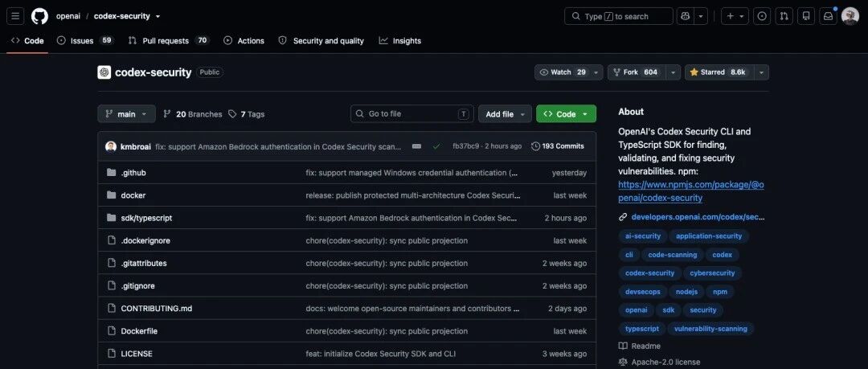The image size is (868, 369).
Task: Check commit status checkmark
Action: 436,146
